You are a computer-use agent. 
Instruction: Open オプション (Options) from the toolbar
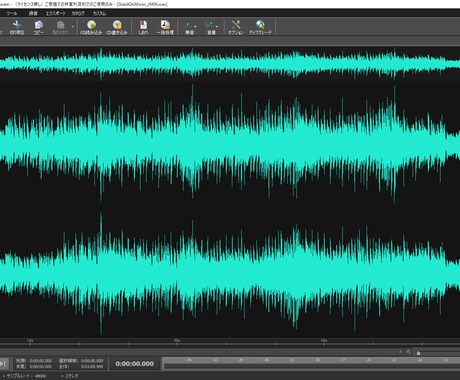(236, 27)
